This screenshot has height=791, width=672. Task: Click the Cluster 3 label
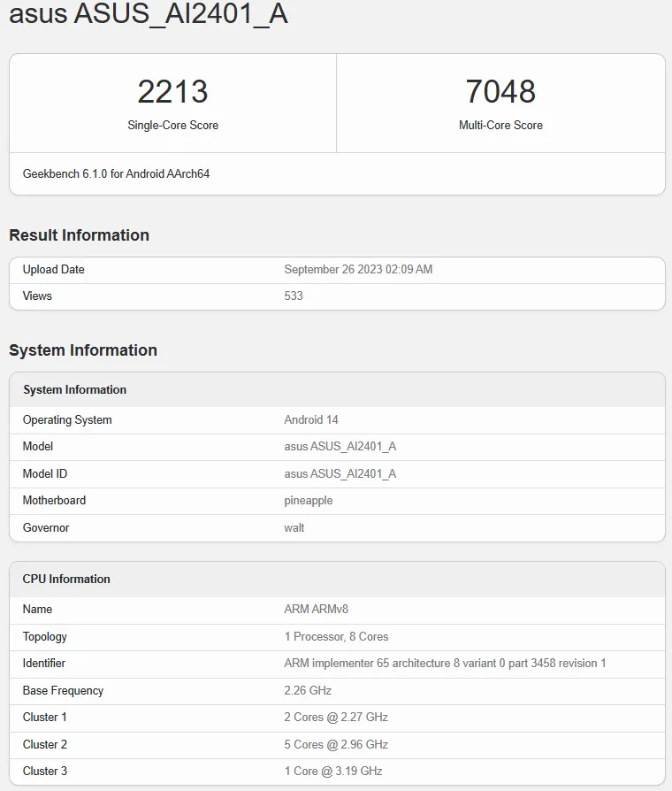coord(45,772)
